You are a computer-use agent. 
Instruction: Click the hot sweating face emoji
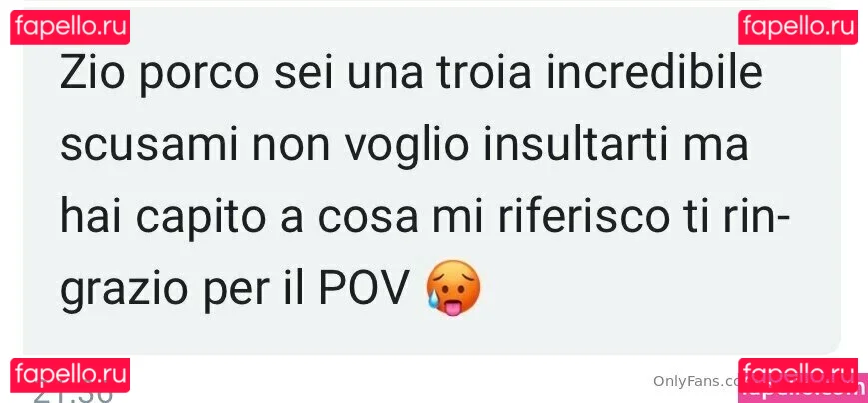(452, 288)
